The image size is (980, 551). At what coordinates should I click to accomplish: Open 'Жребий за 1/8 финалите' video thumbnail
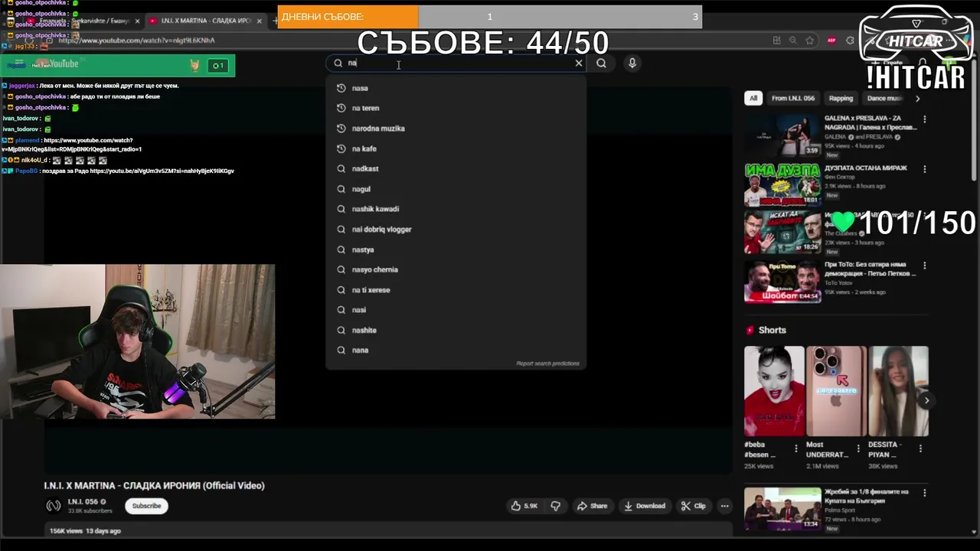click(782, 508)
